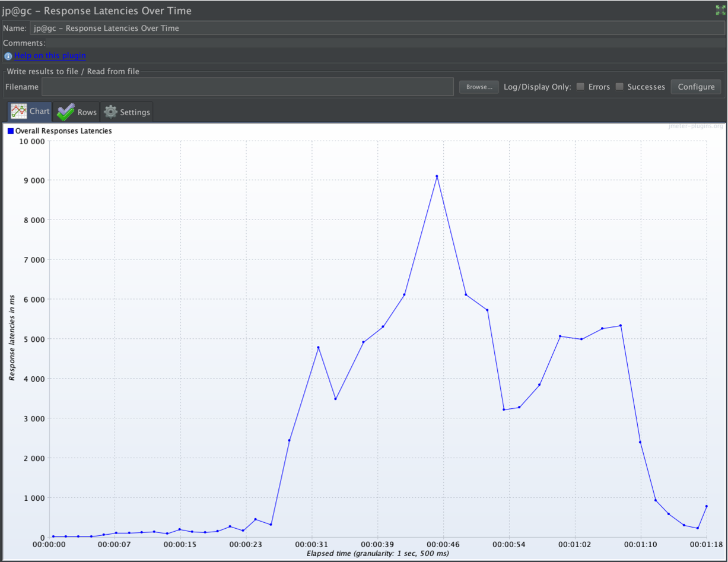Open the Help on this plugin link
The height and width of the screenshot is (562, 728).
[x=50, y=56]
